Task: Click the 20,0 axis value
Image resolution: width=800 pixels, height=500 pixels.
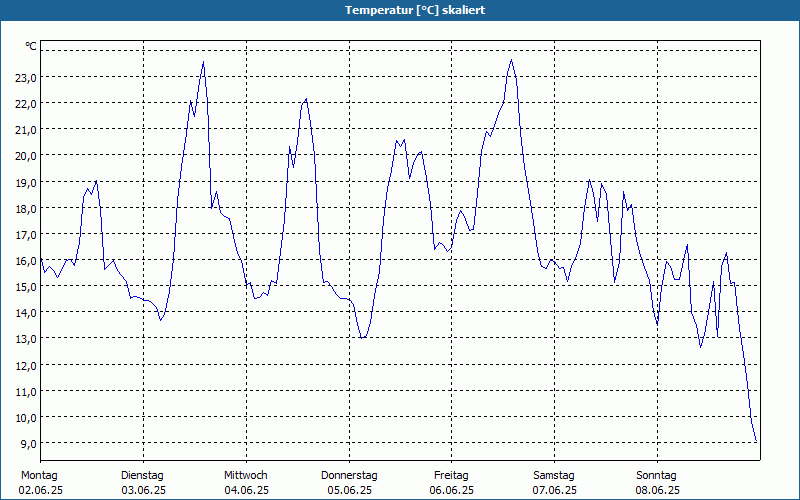Action: click(x=26, y=156)
